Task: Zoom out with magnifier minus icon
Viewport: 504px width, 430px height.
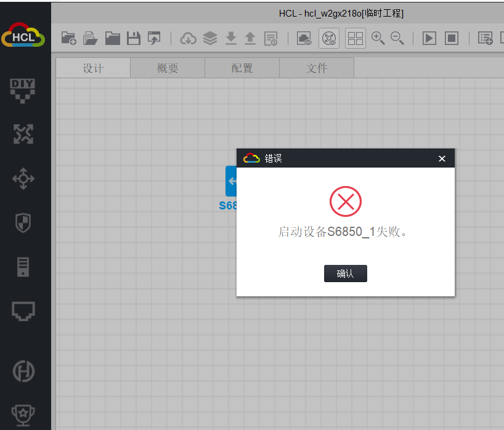Action: tap(397, 38)
